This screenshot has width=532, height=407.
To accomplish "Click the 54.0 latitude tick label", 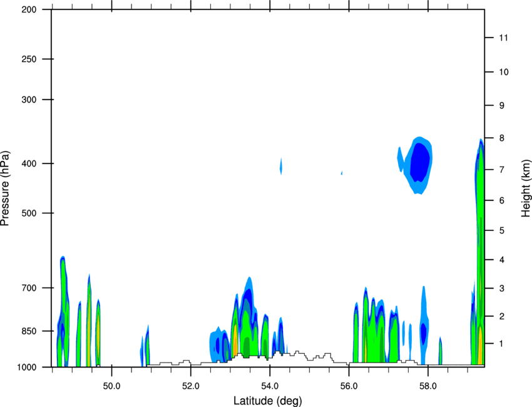I will click(x=270, y=386).
